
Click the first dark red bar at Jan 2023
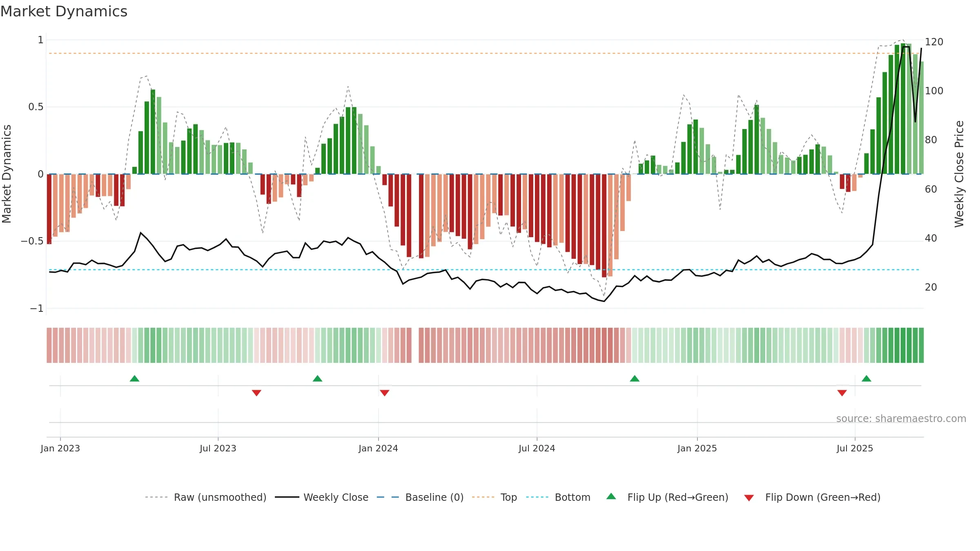click(49, 209)
